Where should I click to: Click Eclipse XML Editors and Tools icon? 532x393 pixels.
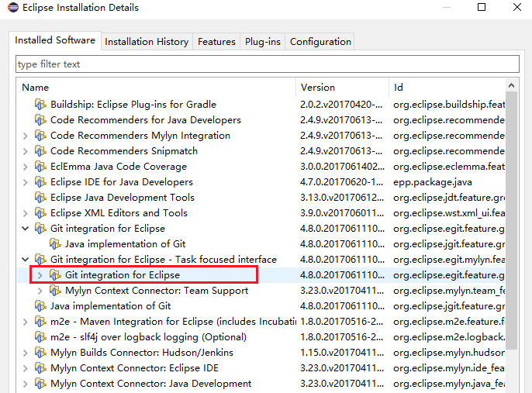click(x=40, y=213)
